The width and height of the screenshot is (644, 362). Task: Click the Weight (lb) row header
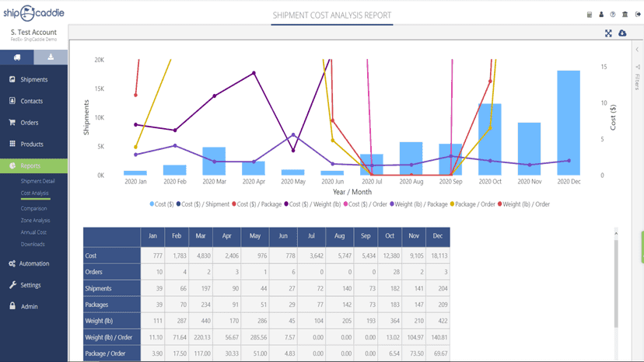(112, 321)
